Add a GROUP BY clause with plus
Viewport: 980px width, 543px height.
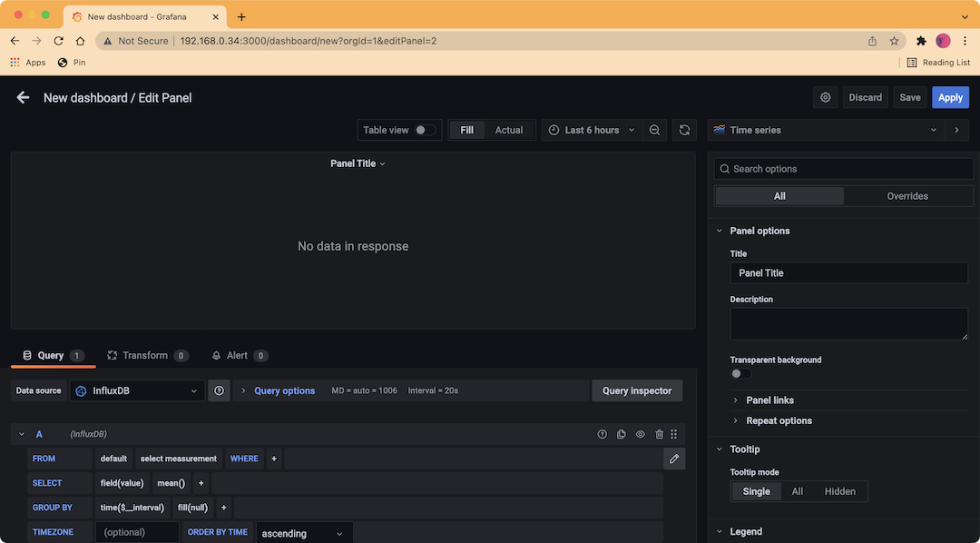tap(223, 508)
